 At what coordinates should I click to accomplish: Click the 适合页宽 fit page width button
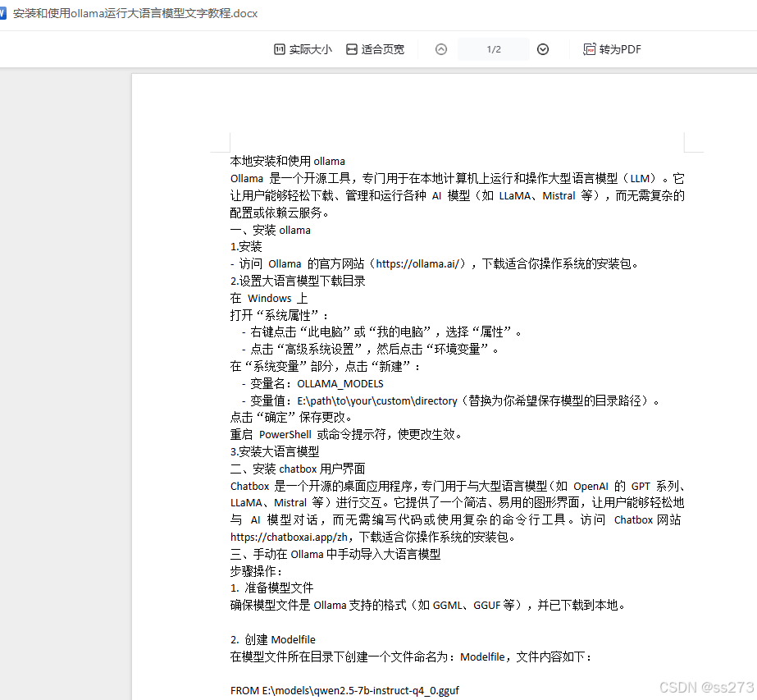coord(375,49)
